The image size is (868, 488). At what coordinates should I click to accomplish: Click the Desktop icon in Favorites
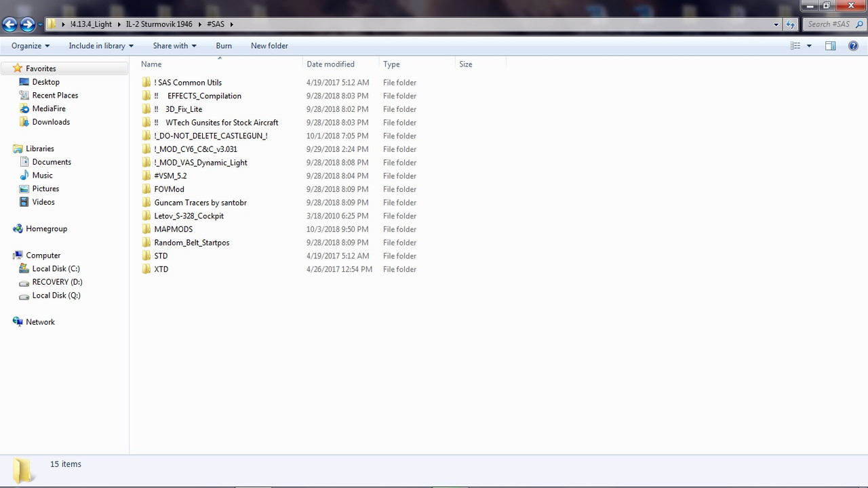tap(24, 82)
